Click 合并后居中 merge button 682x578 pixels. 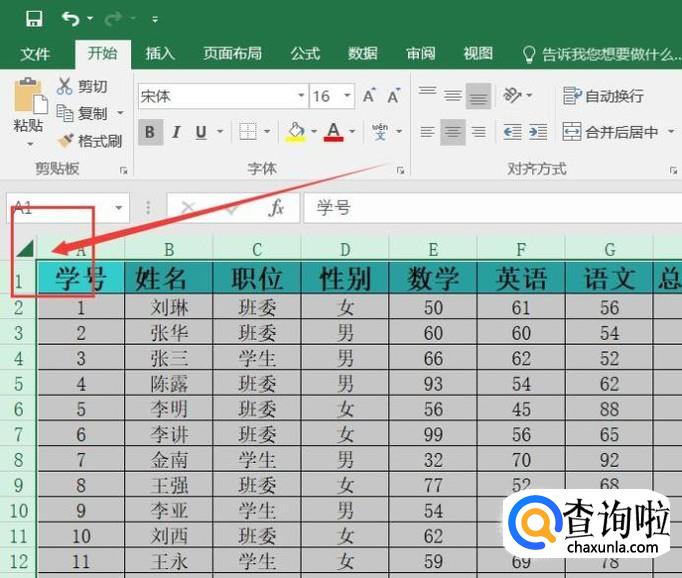pos(610,131)
